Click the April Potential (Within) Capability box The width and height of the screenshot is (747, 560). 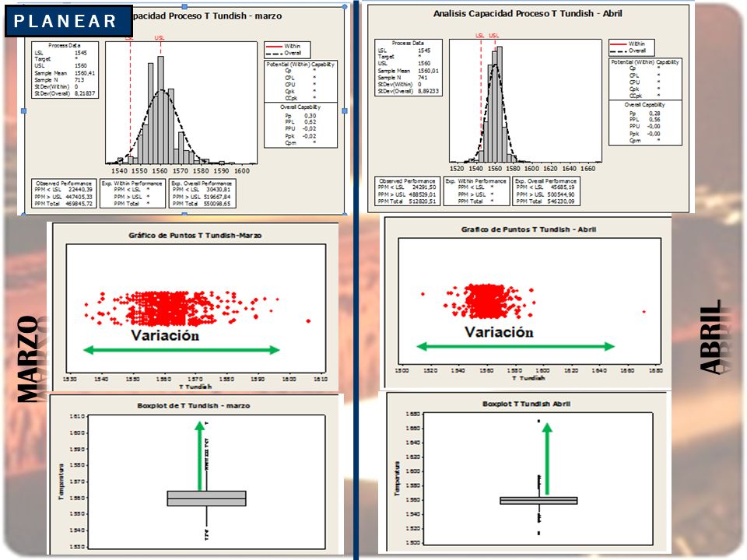pyautogui.click(x=645, y=79)
